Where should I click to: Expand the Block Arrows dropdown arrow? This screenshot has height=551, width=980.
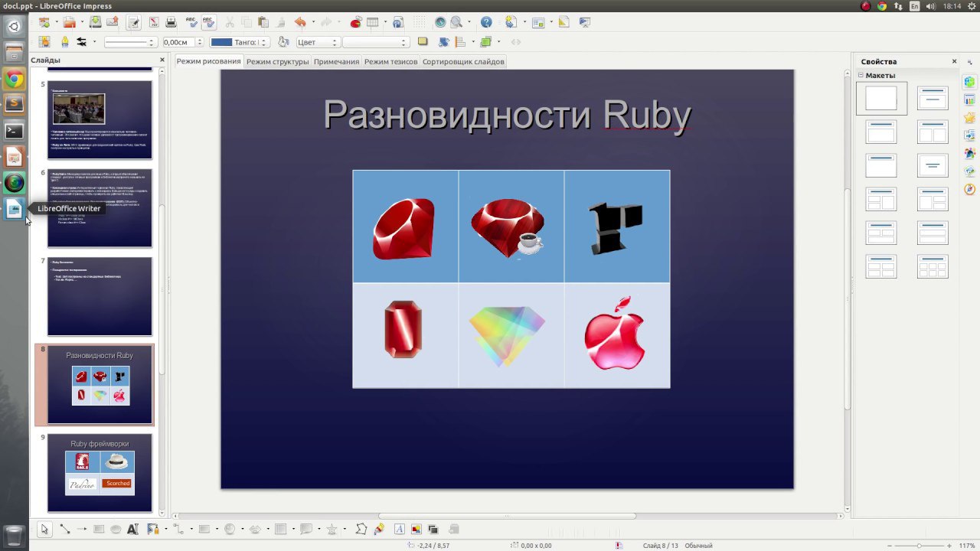pyautogui.click(x=268, y=529)
